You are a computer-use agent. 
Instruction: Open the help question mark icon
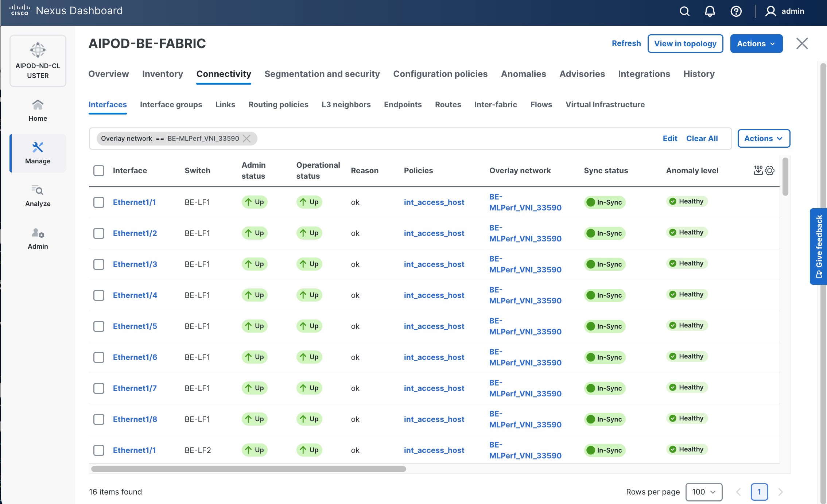click(736, 11)
